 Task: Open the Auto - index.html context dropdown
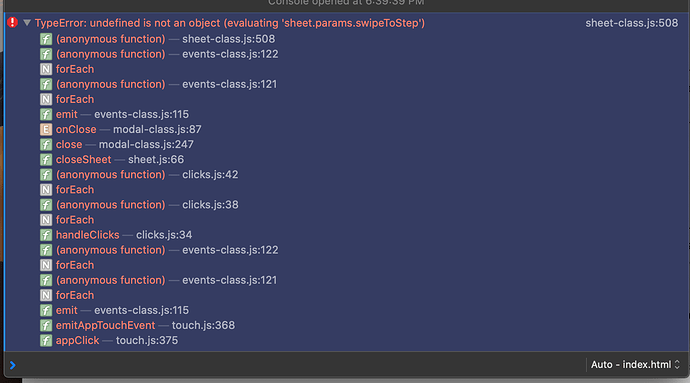635,365
